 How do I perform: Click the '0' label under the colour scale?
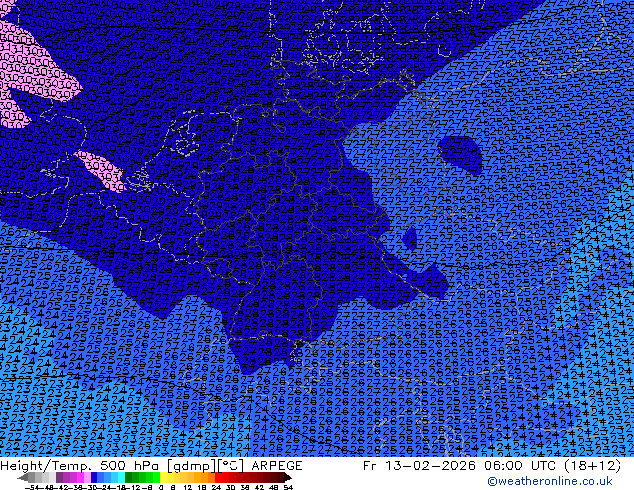pos(161,487)
